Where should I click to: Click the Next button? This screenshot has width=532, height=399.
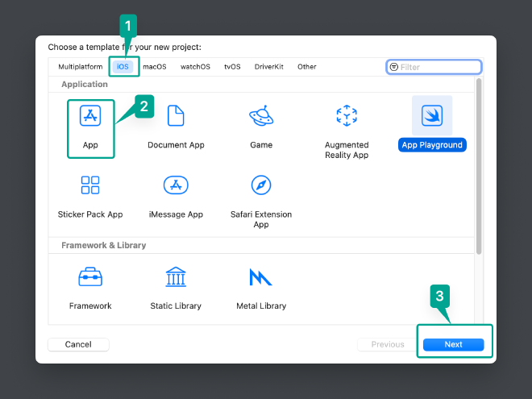pyautogui.click(x=454, y=344)
